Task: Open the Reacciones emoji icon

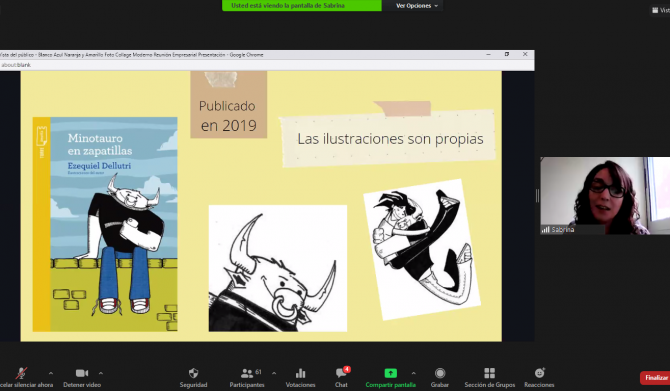Action: (x=540, y=373)
